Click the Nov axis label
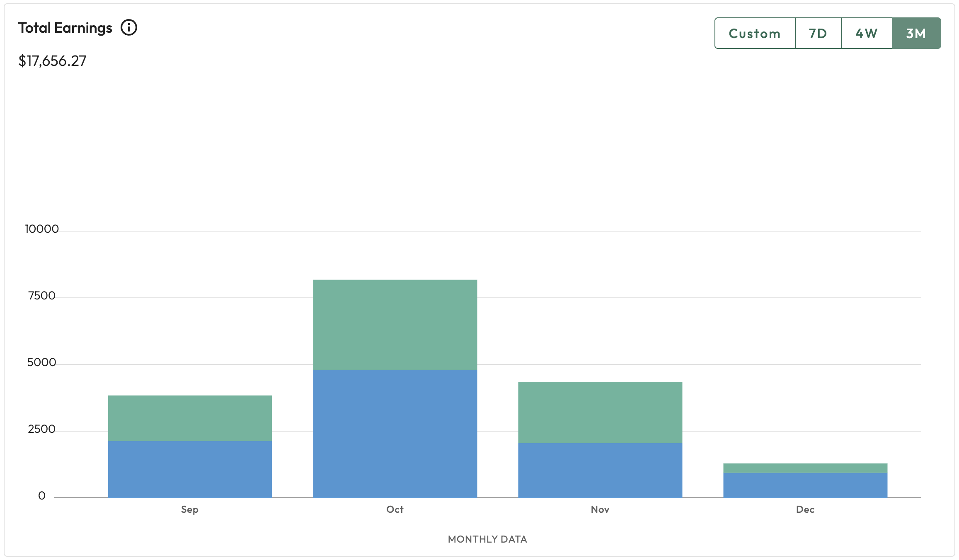Viewport: 959px width, 560px height. click(x=600, y=509)
